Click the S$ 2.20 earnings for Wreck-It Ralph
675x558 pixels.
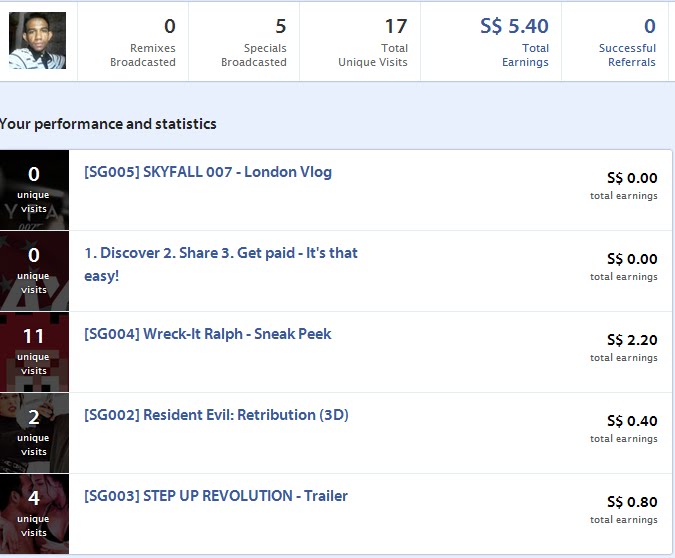[632, 340]
